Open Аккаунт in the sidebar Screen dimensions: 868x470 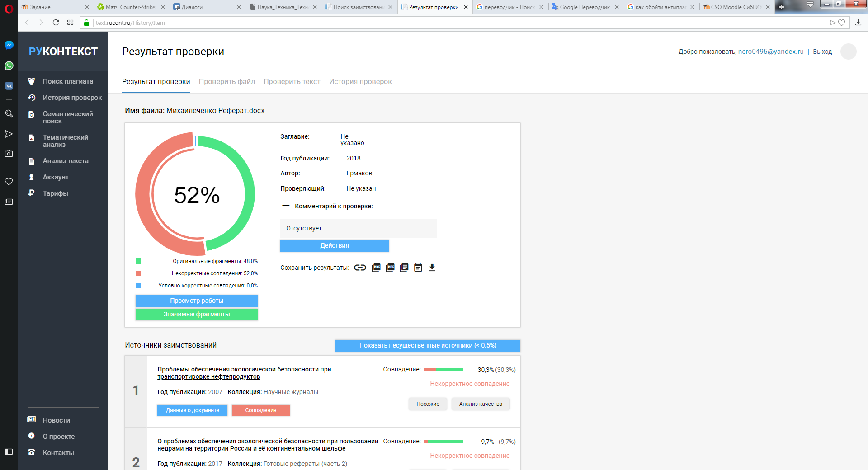pos(56,177)
